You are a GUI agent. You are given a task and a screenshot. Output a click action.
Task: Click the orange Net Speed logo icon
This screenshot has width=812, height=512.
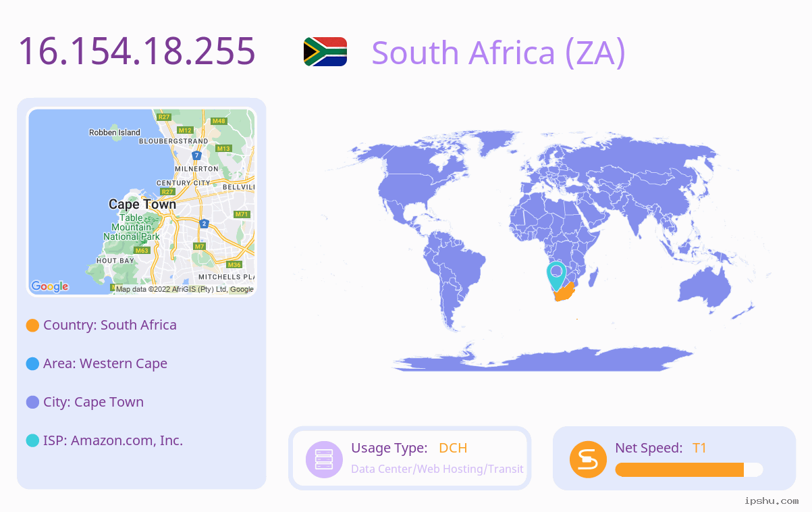pyautogui.click(x=588, y=459)
